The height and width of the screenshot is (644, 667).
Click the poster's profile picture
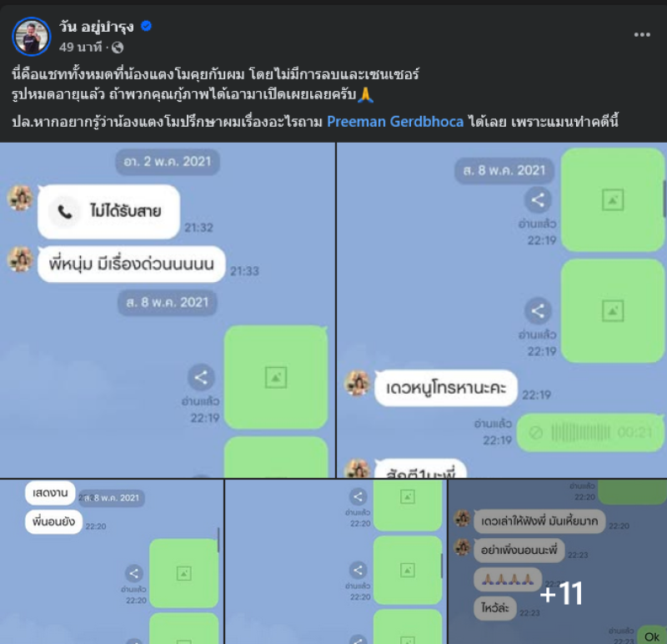pos(32,37)
